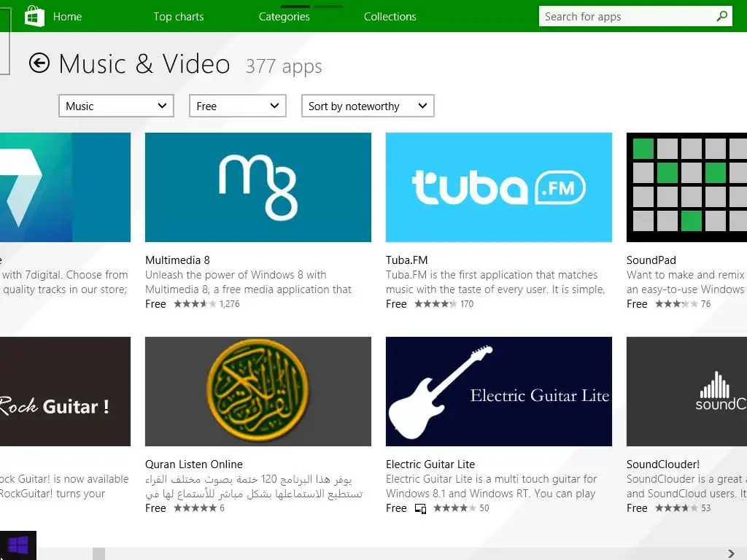Click the Electric Guitar Lite title

(430, 464)
